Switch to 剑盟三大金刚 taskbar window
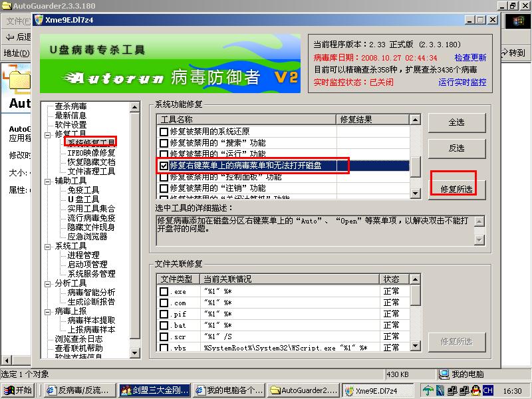 [x=155, y=390]
